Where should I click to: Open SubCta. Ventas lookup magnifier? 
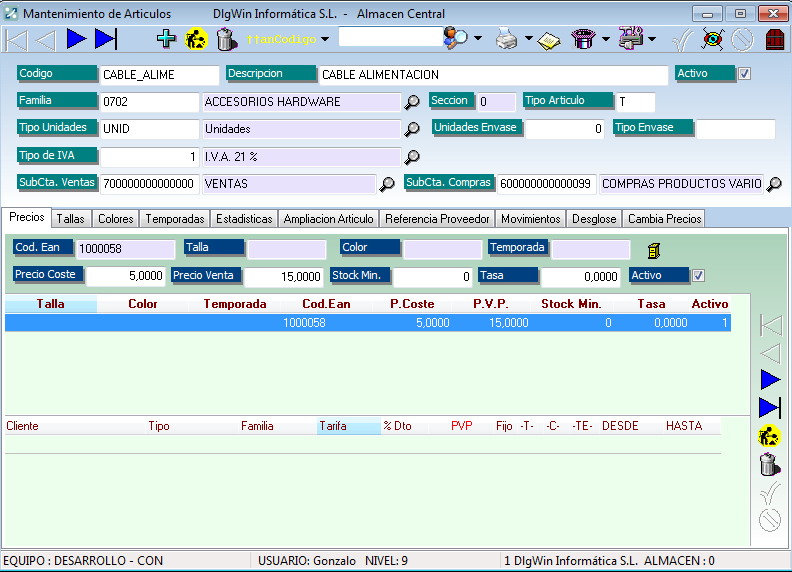387,184
